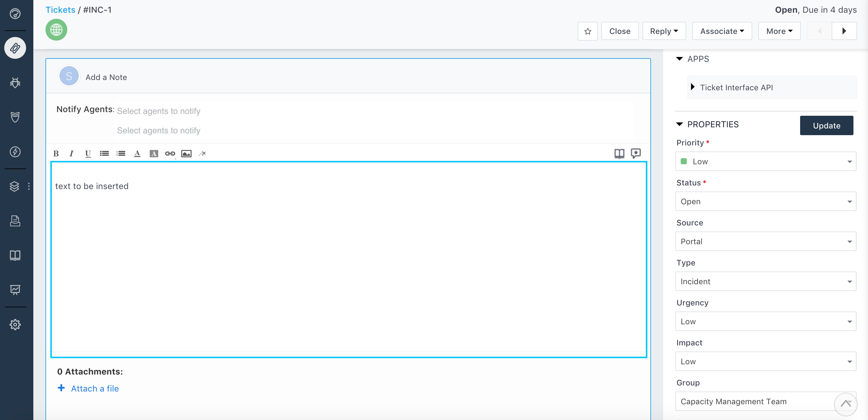This screenshot has height=420, width=868.
Task: Open the Associate dropdown menu
Action: 722,31
